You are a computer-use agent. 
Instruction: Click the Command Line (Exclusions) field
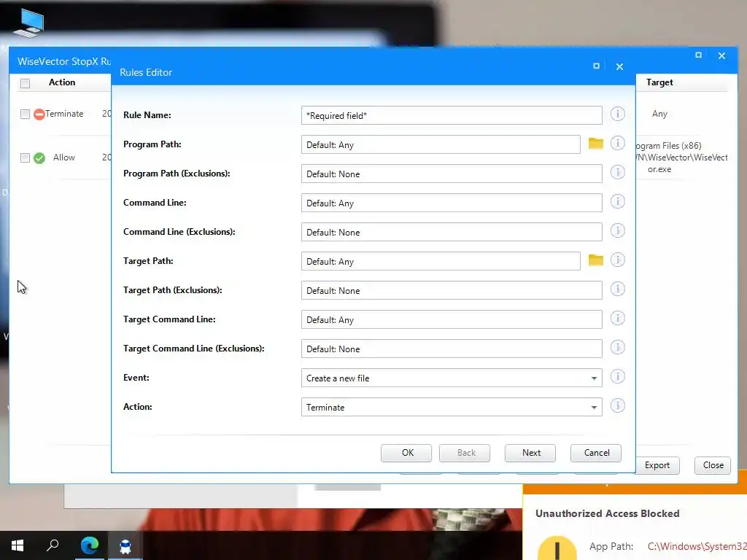(452, 232)
